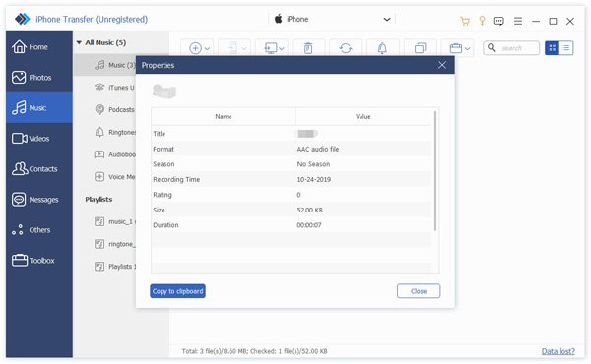The image size is (591, 364).
Task: Open Contacts in sidebar
Action: point(38,169)
